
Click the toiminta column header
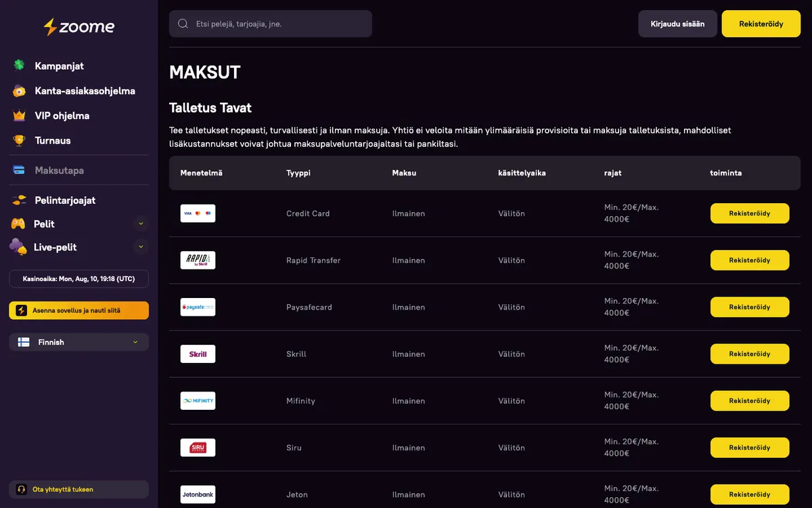point(726,173)
